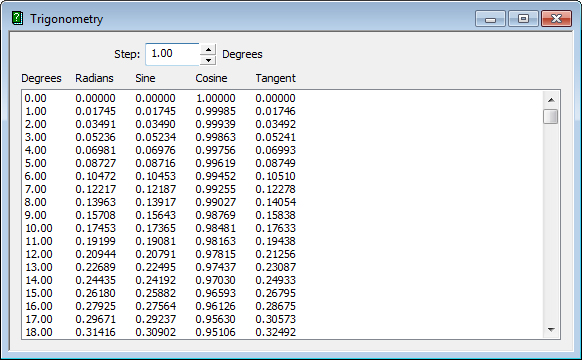
Task: Select the row for 12.00 degrees
Action: (282, 254)
